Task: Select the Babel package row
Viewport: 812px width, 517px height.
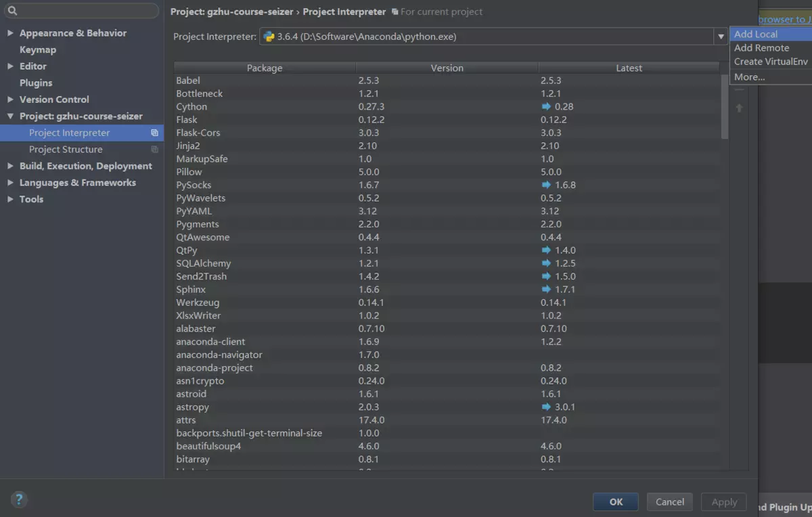Action: [447, 81]
